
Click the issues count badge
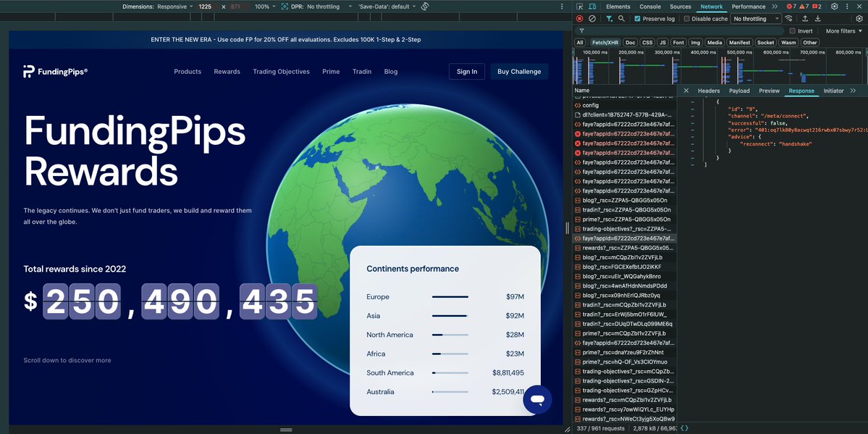(817, 7)
